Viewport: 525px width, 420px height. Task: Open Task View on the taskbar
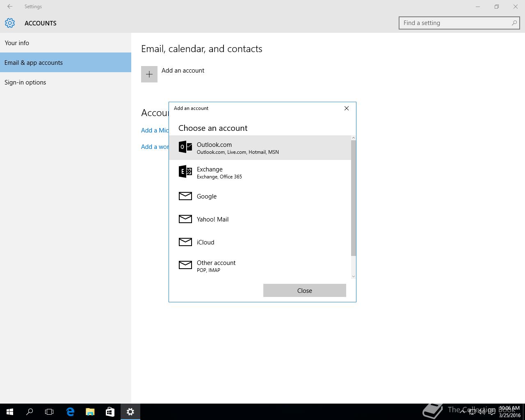tap(49, 412)
